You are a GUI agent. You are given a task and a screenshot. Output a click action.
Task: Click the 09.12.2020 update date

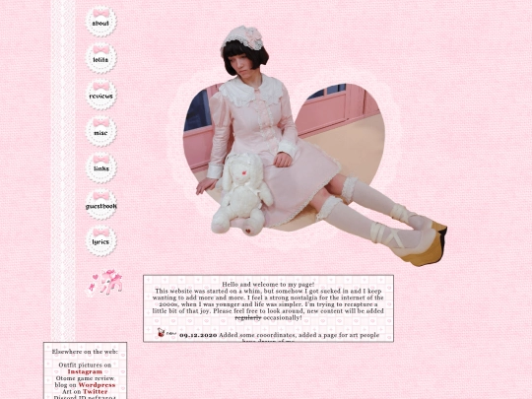click(198, 335)
